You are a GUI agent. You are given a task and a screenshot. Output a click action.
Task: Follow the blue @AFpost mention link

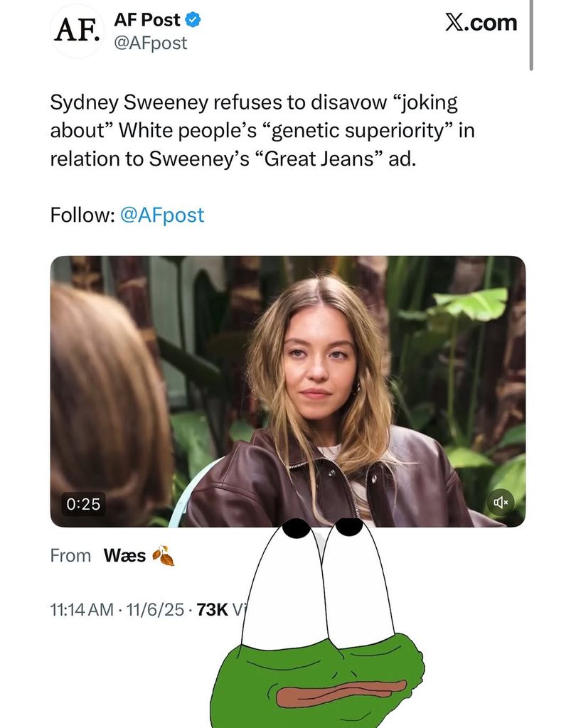pyautogui.click(x=162, y=215)
